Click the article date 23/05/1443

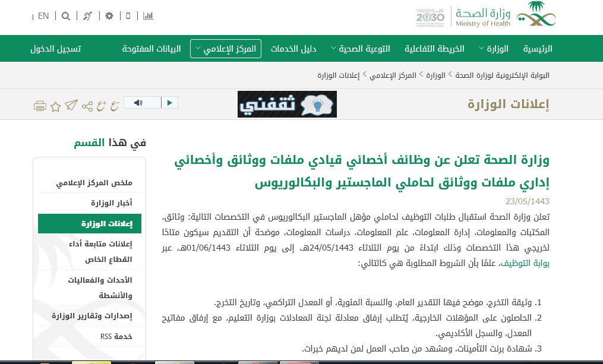tap(527, 201)
